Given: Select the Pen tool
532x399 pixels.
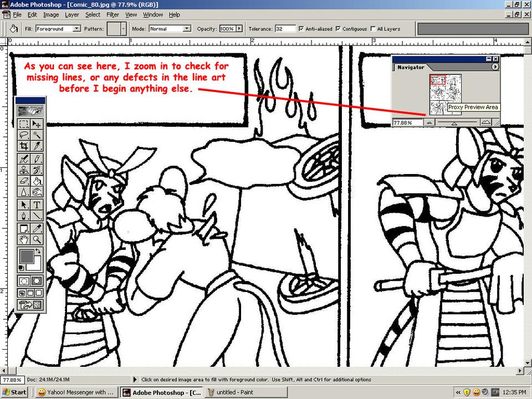Looking at the screenshot, I should tap(24, 216).
